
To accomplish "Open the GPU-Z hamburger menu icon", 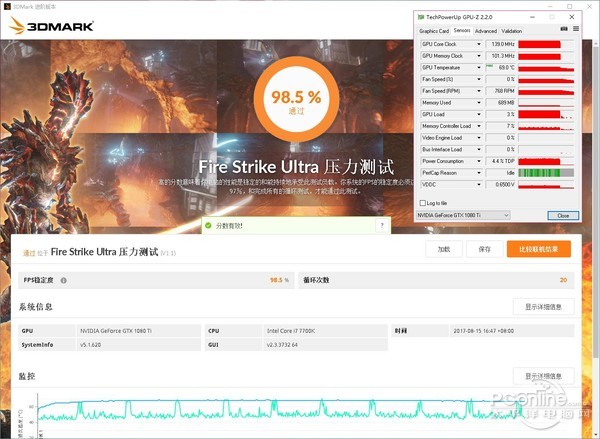I will (x=576, y=29).
